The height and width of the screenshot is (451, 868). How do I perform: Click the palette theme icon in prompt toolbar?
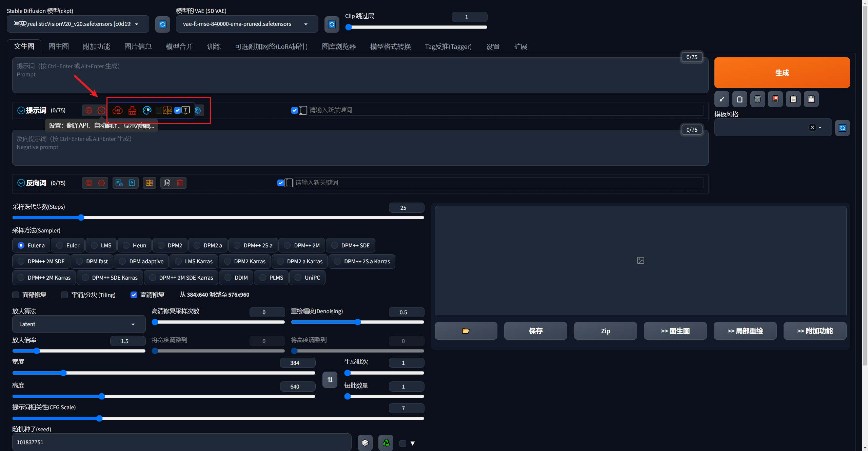(x=147, y=110)
